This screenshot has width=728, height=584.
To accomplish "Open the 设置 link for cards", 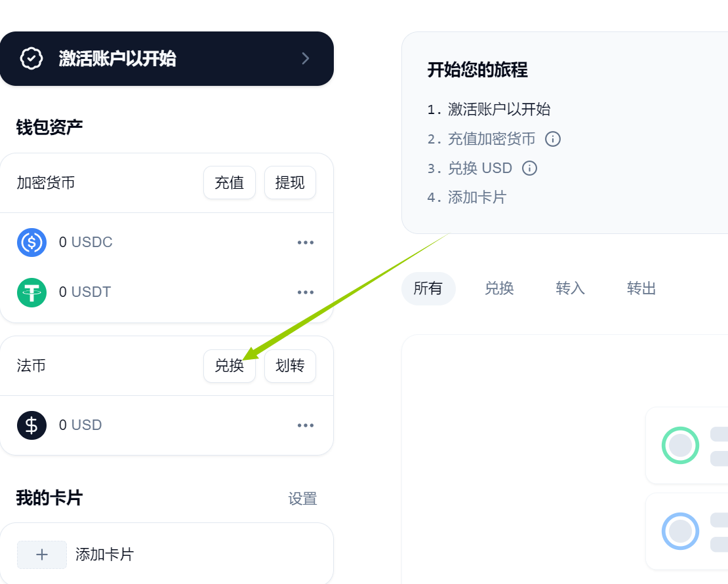I will (302, 499).
